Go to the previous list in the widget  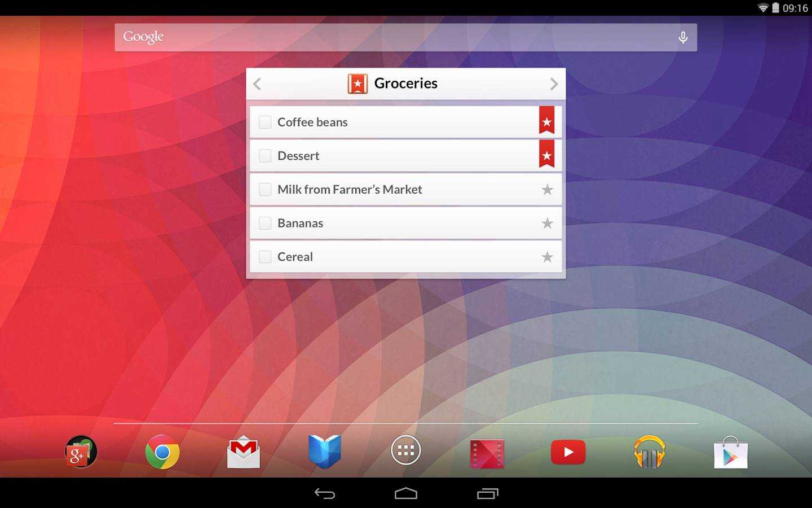[x=257, y=84]
